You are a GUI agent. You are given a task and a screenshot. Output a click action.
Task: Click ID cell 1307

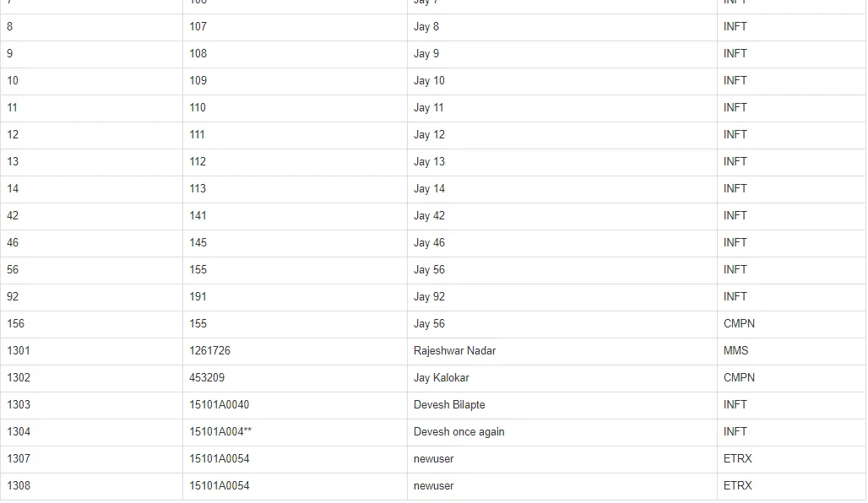[x=91, y=459]
